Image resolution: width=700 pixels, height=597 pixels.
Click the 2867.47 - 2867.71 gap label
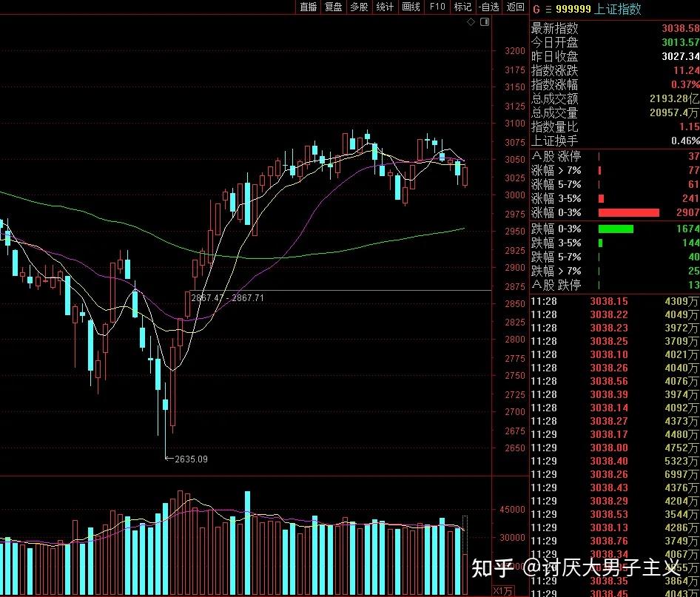[227, 298]
